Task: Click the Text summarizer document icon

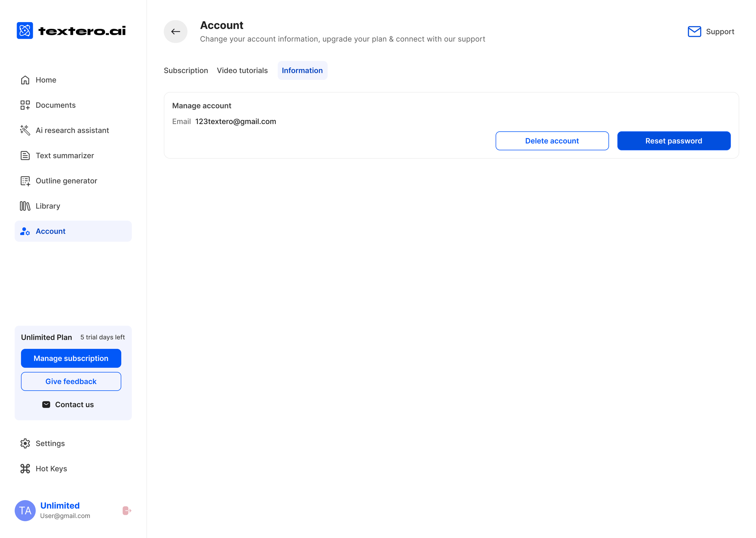Action: (25, 155)
